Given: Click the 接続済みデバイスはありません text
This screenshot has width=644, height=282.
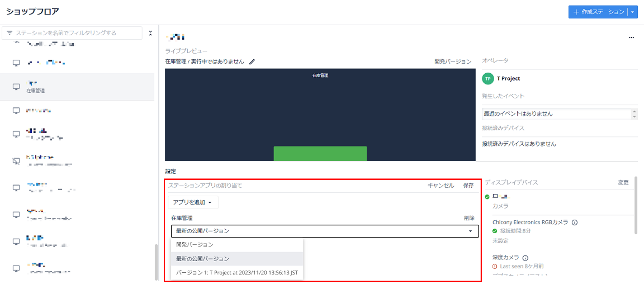Looking at the screenshot, I should [x=519, y=144].
